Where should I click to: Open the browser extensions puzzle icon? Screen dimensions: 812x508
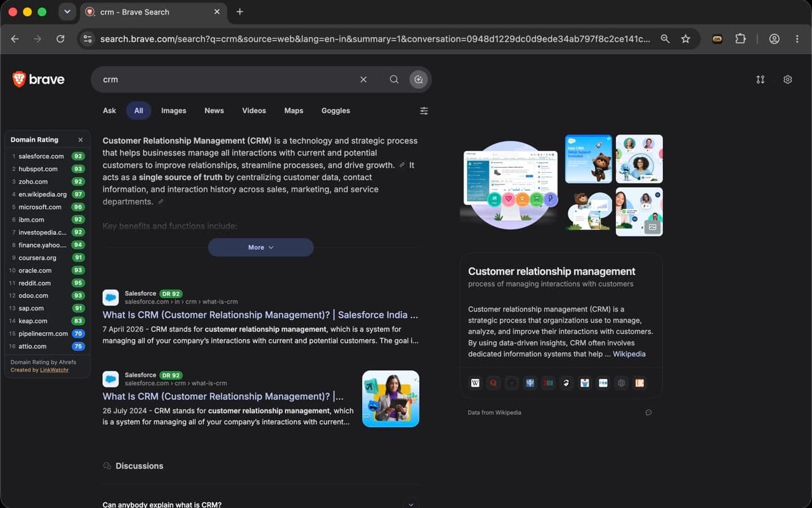click(740, 39)
